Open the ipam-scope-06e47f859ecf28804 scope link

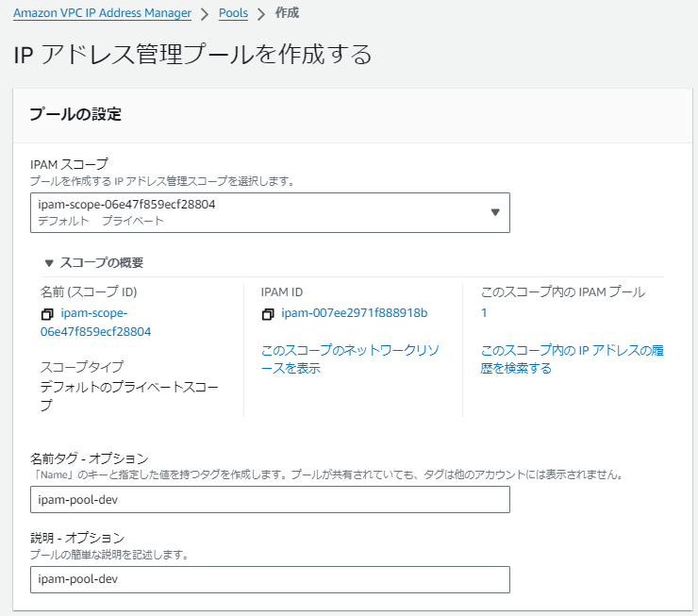click(x=95, y=323)
